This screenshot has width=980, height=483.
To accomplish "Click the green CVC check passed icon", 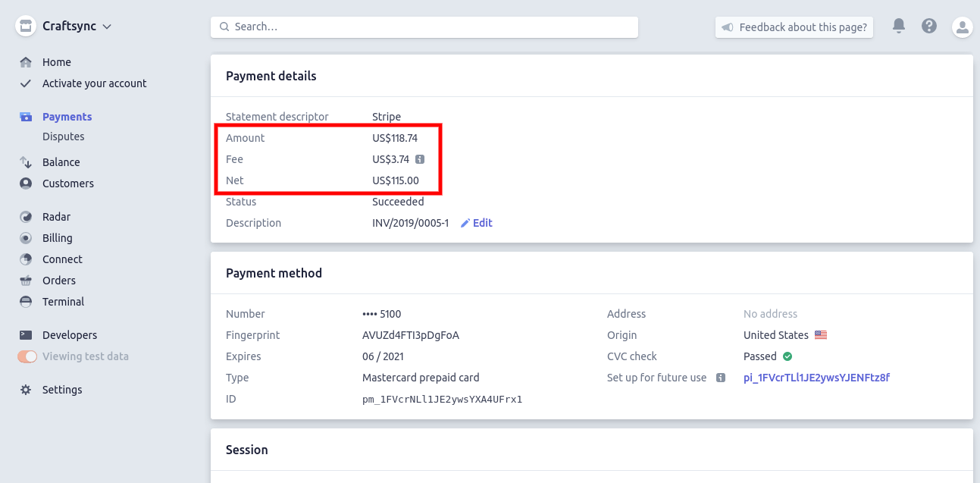I will pyautogui.click(x=787, y=356).
